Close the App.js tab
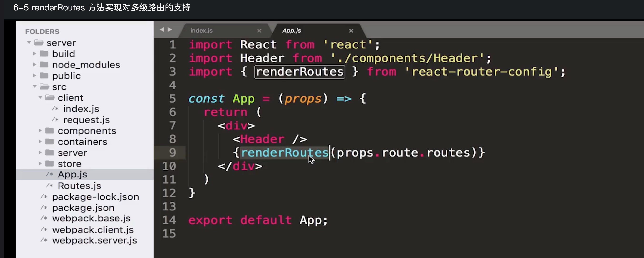Viewport: 644px width, 258px height. click(x=351, y=31)
